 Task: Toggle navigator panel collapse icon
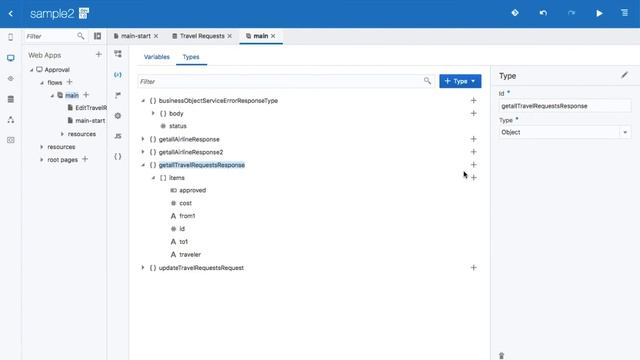[x=98, y=36]
